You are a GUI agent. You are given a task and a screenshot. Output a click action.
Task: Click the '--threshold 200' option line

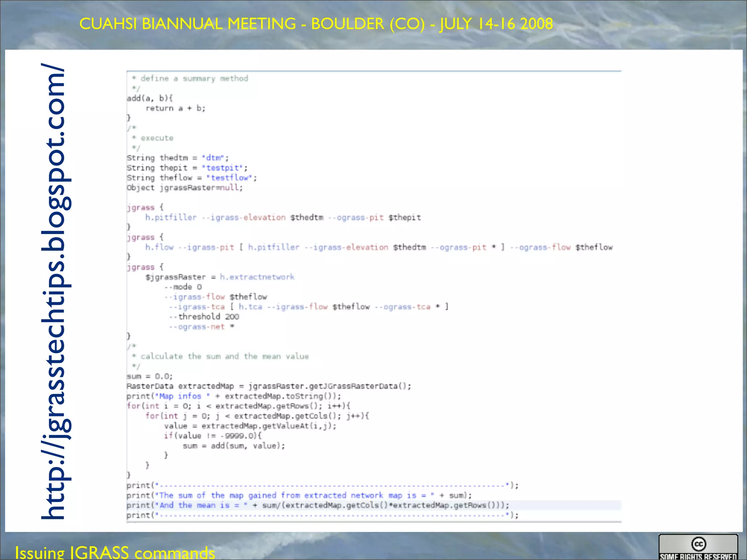[204, 316]
